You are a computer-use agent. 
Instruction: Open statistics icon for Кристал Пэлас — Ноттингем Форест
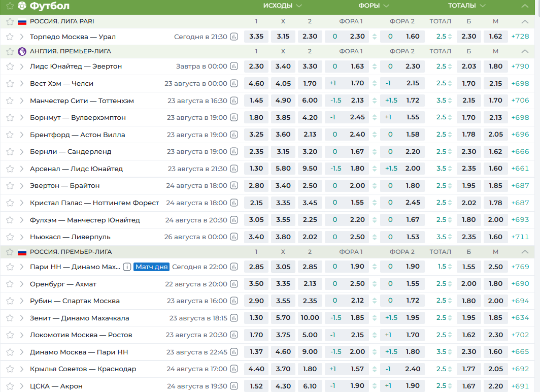[234, 203]
